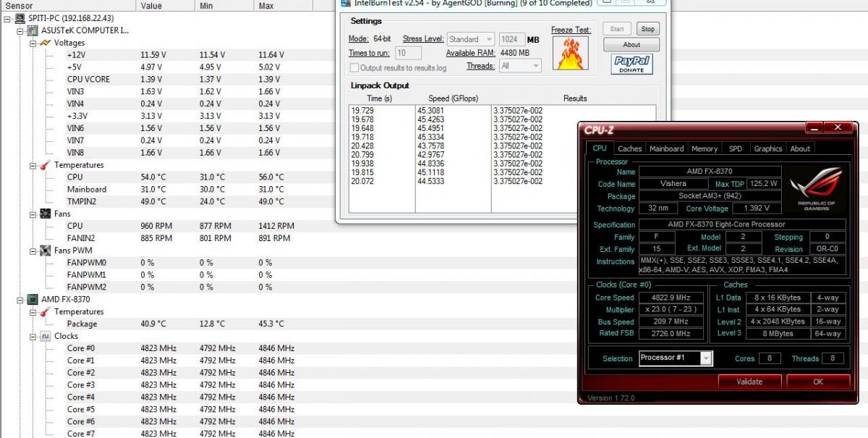Click the AMD FX-8370 processor icon
The image size is (868, 438).
tap(32, 299)
